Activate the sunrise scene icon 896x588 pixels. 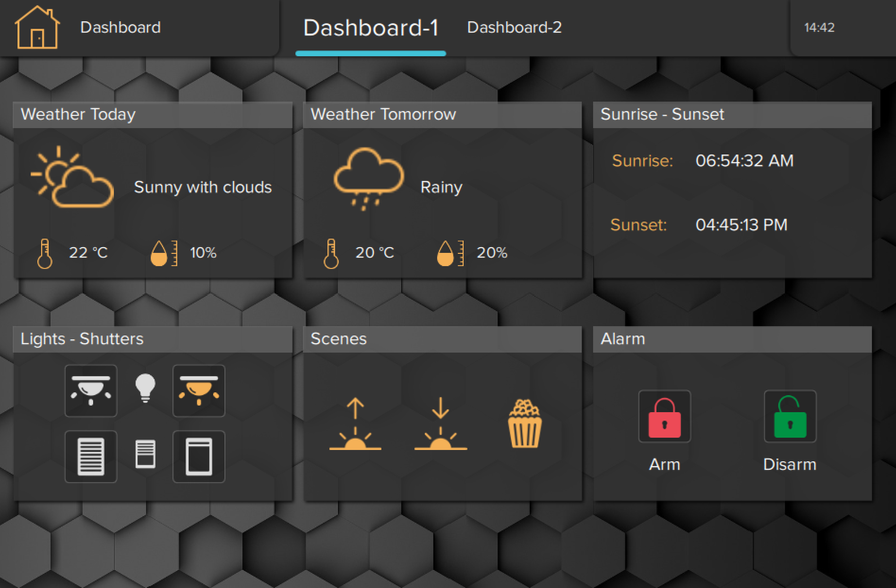(x=355, y=424)
